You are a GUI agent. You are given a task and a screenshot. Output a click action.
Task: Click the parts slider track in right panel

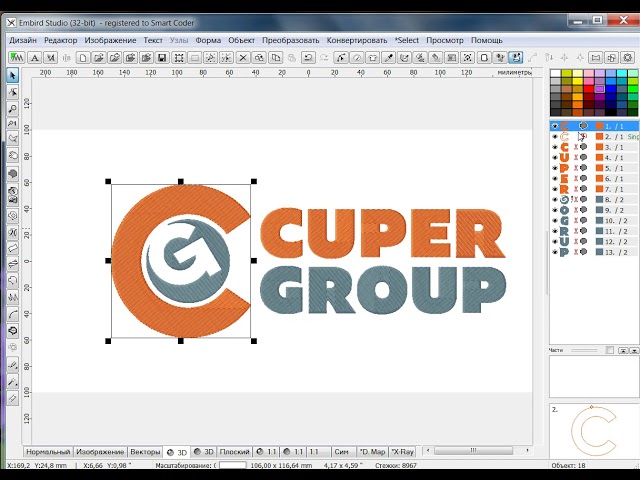584,350
